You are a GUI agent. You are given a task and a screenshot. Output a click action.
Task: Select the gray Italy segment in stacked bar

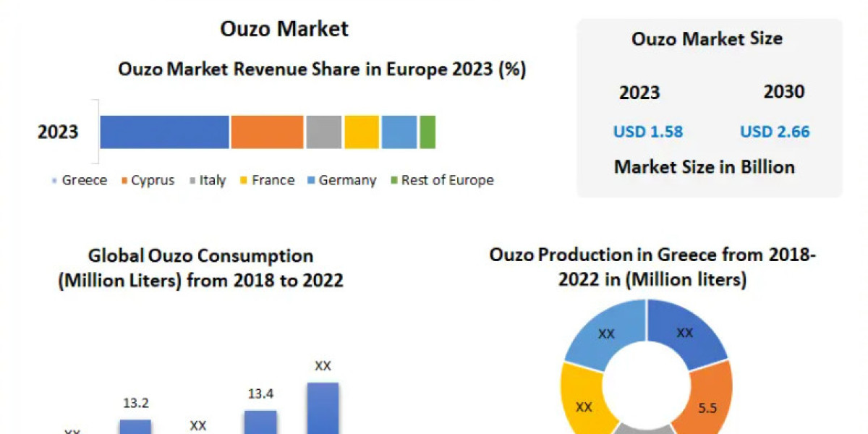pos(323,132)
